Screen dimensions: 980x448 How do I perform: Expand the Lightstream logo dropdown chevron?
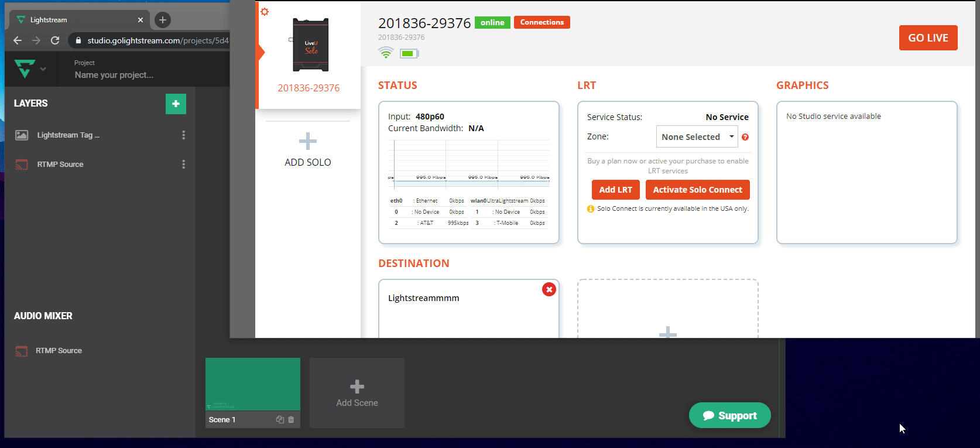coord(43,69)
